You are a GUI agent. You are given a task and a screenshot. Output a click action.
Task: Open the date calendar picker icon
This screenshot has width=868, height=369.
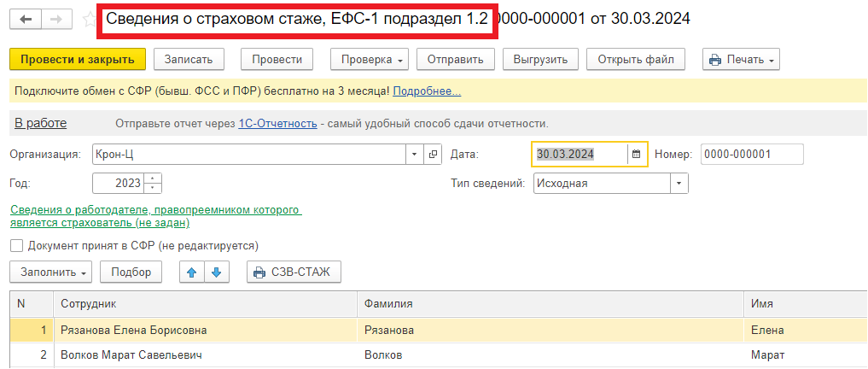coord(637,155)
